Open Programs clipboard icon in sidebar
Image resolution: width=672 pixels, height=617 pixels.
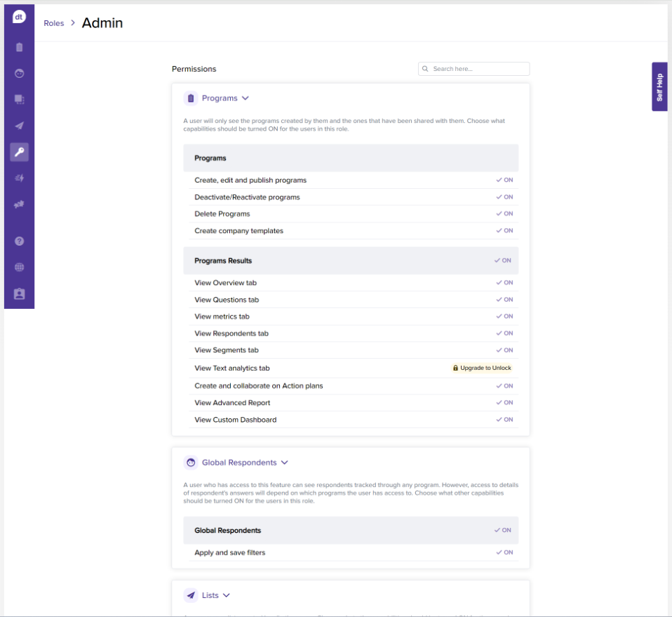point(19,47)
